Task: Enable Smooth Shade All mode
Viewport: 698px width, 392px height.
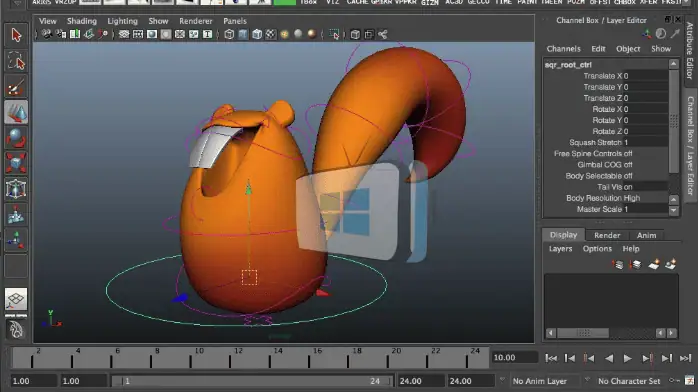Action: 243,34
